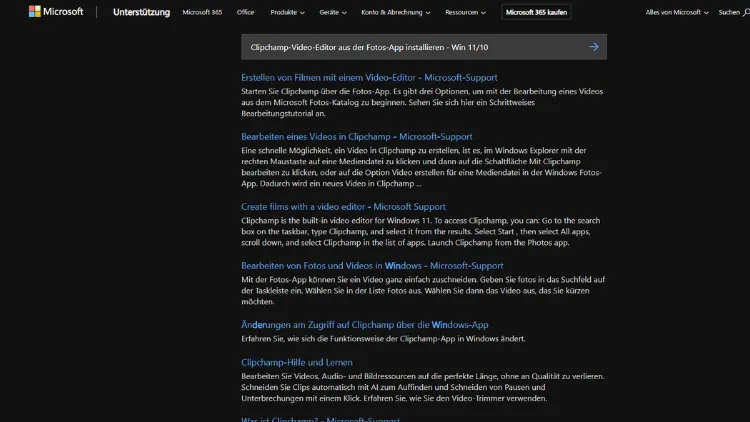Open 'Bearbeiten eines Videos in Clipchamp' result
Viewport: 750px width, 422px height.
356,136
